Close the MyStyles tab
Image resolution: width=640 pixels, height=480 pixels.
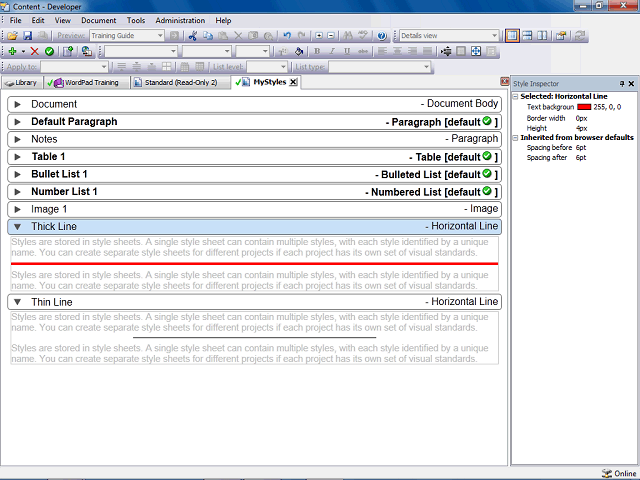pyautogui.click(x=293, y=82)
